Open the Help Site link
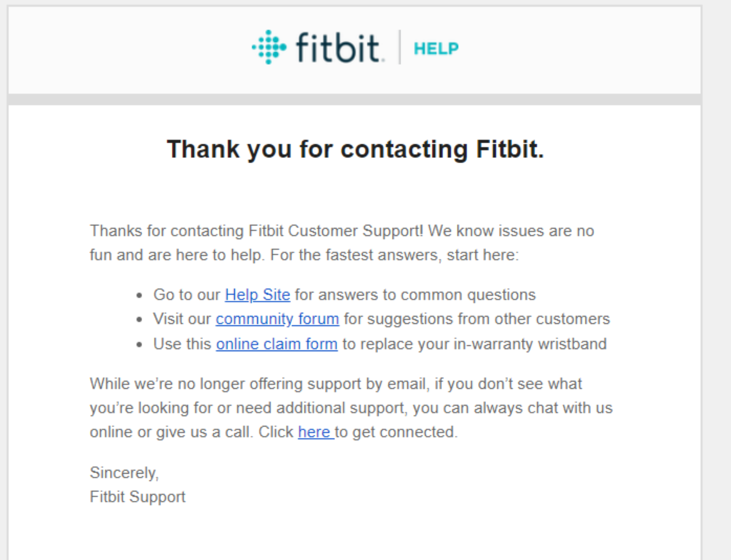The height and width of the screenshot is (560, 731). [x=257, y=295]
